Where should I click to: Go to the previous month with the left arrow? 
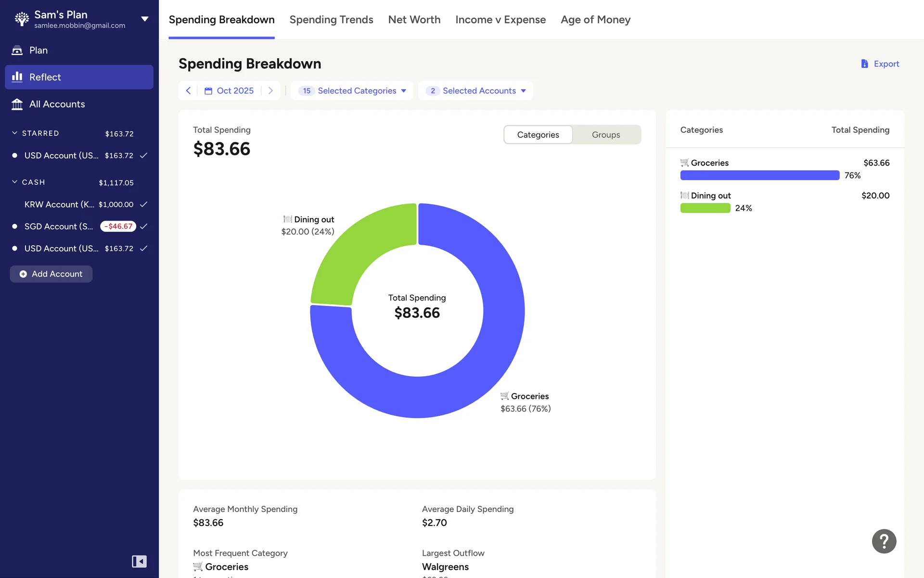click(188, 91)
